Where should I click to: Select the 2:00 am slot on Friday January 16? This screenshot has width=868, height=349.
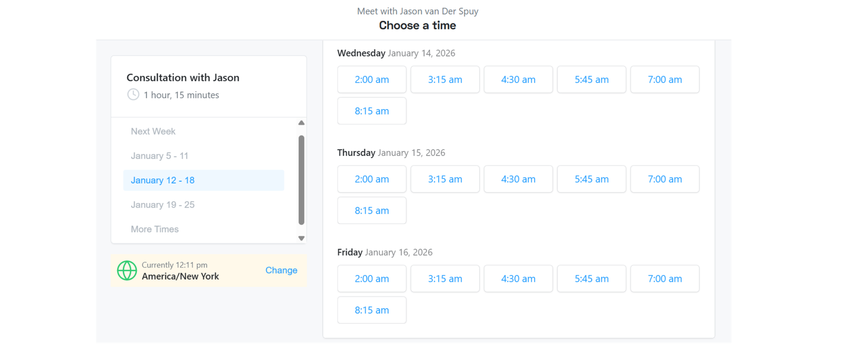(372, 279)
